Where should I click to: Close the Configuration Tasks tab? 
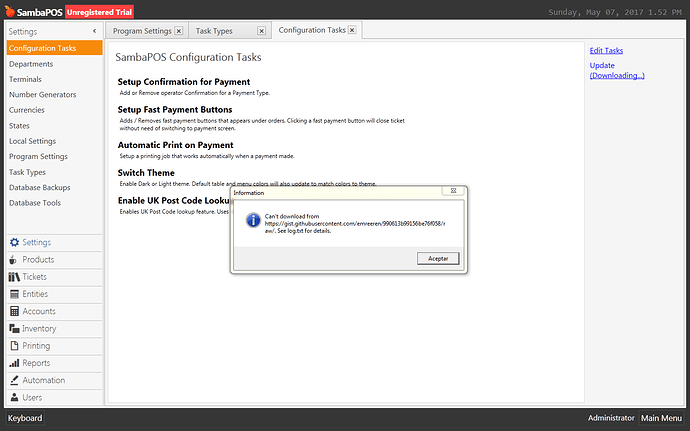351,31
